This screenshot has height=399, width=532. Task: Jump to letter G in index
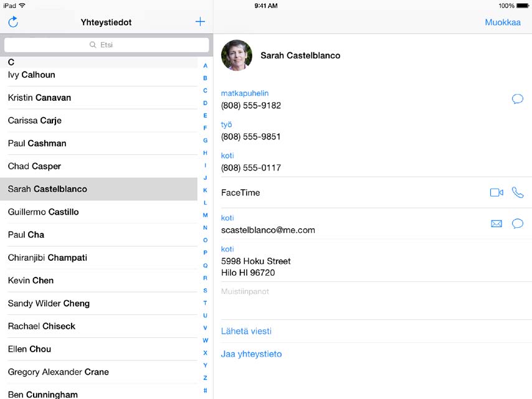tap(206, 140)
